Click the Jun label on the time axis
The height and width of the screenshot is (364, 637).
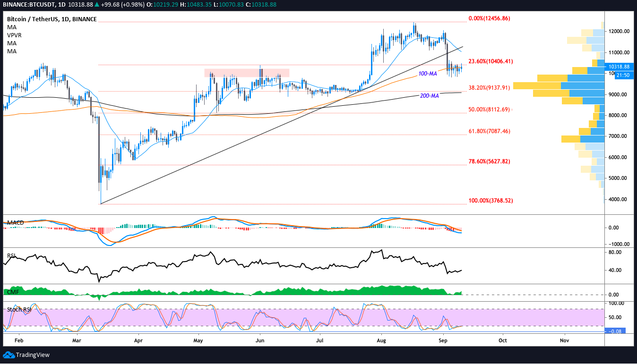[x=259, y=340]
